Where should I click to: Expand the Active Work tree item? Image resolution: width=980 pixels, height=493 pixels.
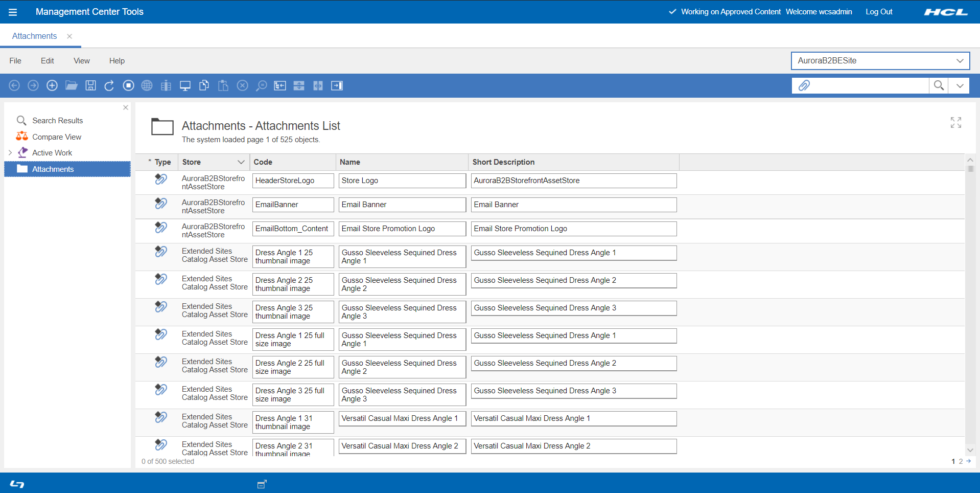(x=10, y=152)
